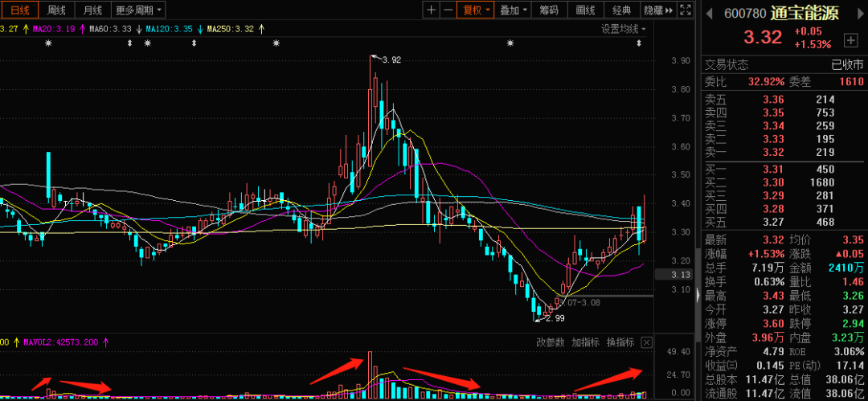The height and width of the screenshot is (401, 868).
Task: Toggle the 画线 drawing tools
Action: tap(585, 10)
